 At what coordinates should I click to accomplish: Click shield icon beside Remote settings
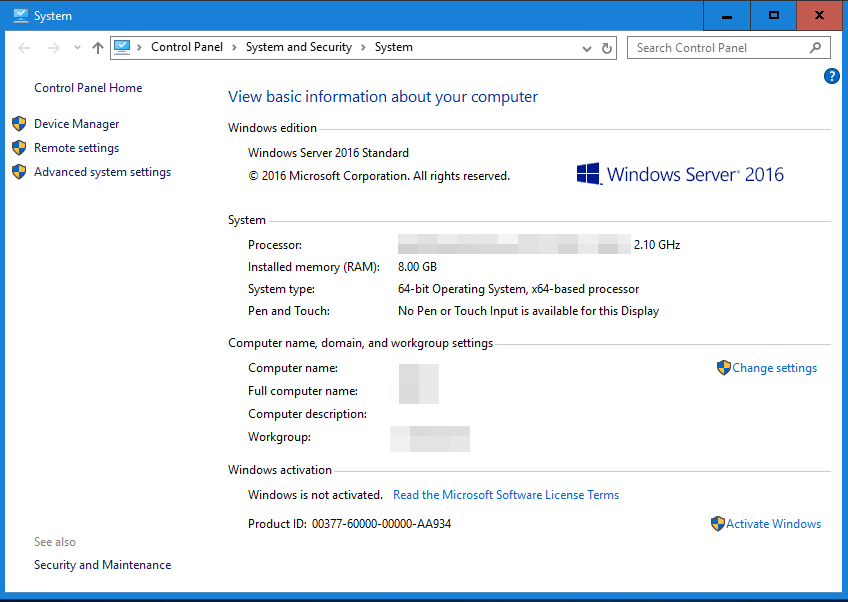[x=19, y=148]
